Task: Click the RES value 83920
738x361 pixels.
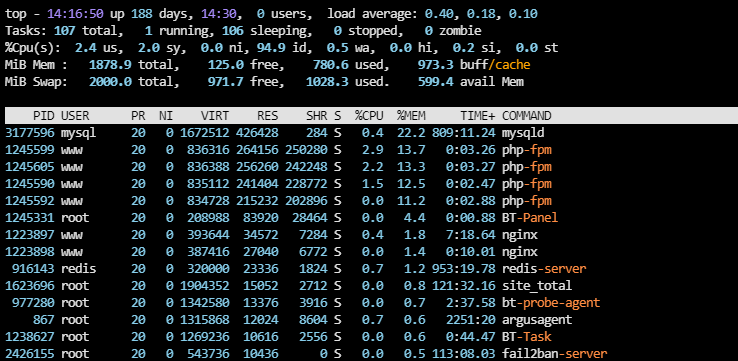Action: coord(260,218)
